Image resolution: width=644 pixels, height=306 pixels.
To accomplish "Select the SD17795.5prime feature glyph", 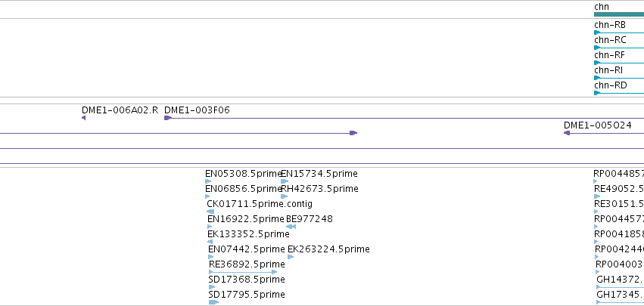I will pos(213,302).
